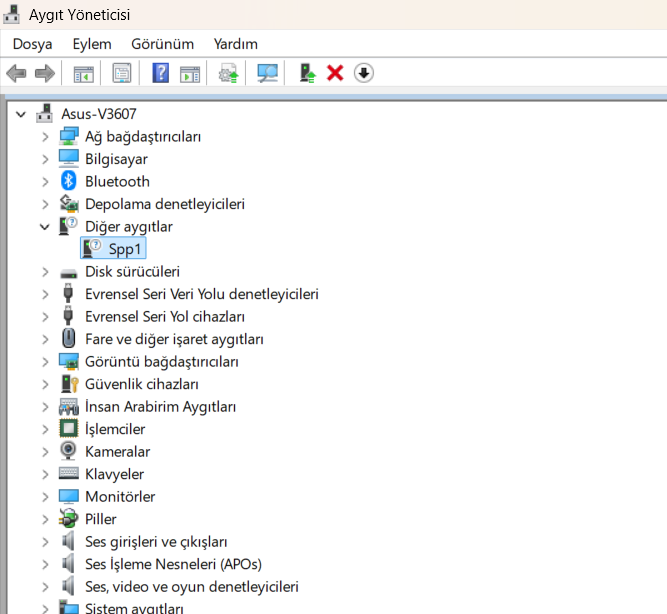
Task: Select the Spp1 unknown device
Action: [113, 249]
